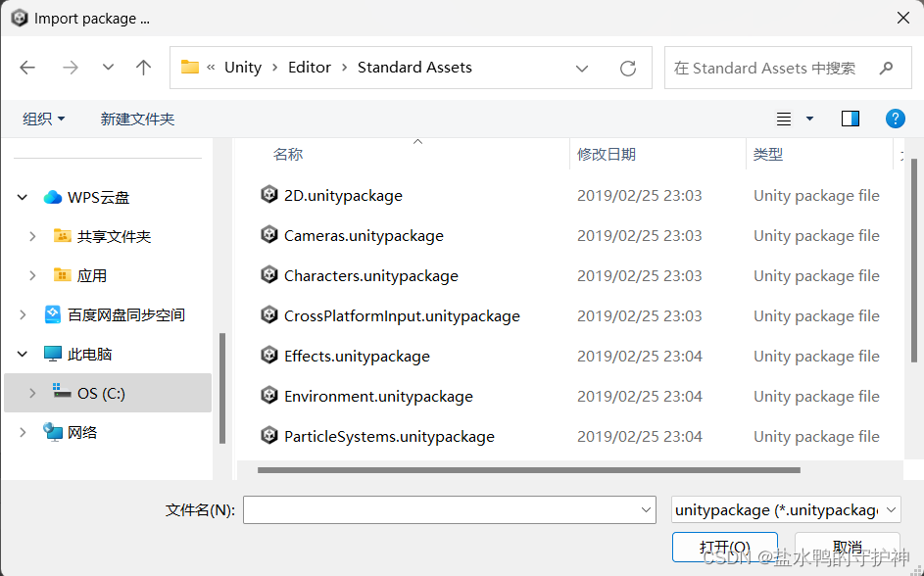The width and height of the screenshot is (924, 576).
Task: Select Editor in the breadcrumb path
Action: [x=310, y=68]
